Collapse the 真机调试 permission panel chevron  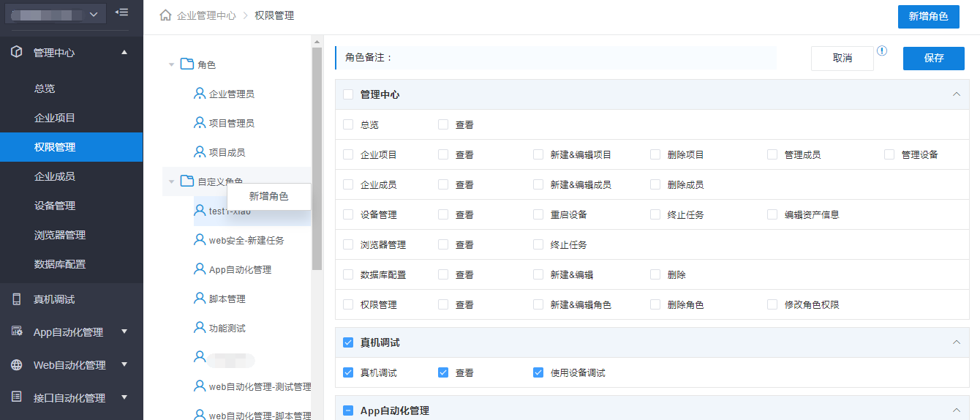pos(956,342)
